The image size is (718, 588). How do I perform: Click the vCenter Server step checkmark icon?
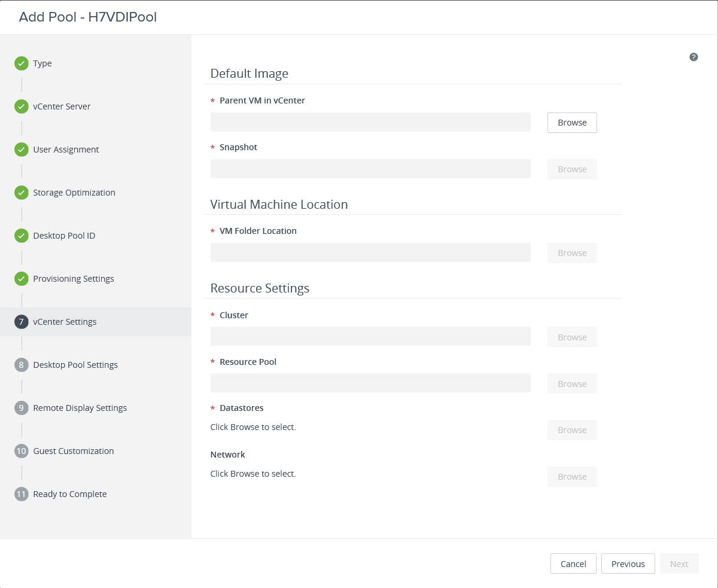(x=22, y=106)
